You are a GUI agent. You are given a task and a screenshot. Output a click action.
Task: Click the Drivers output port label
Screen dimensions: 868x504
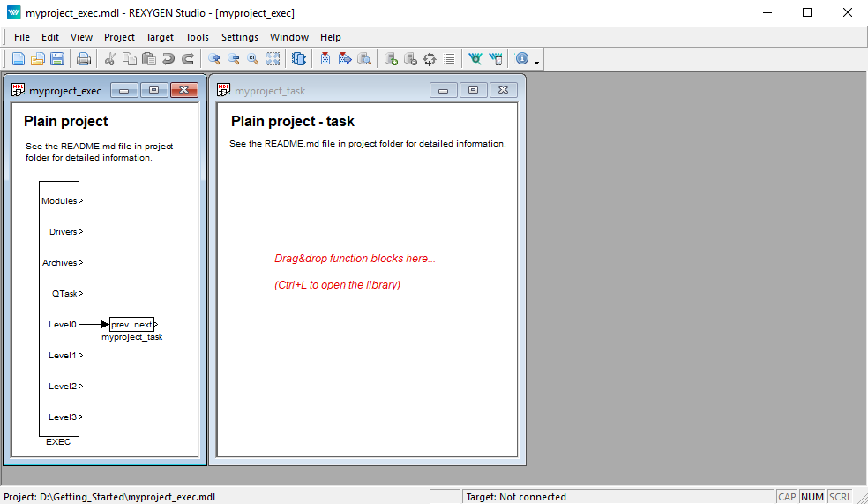pyautogui.click(x=64, y=232)
